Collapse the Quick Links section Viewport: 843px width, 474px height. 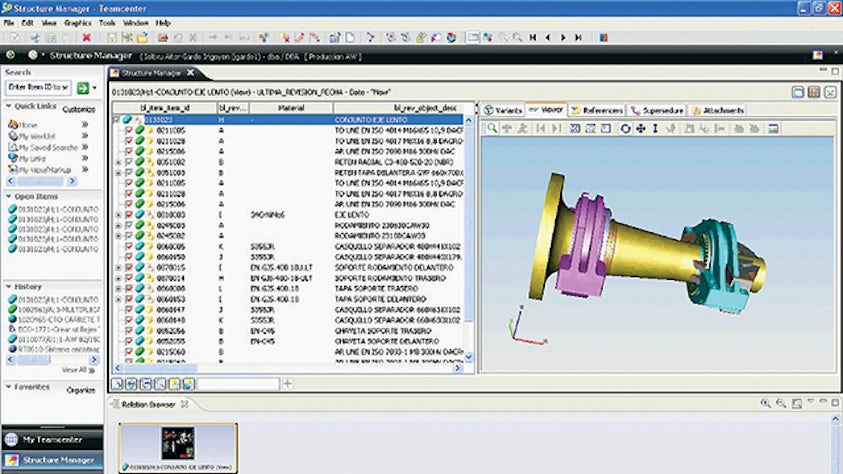click(9, 106)
